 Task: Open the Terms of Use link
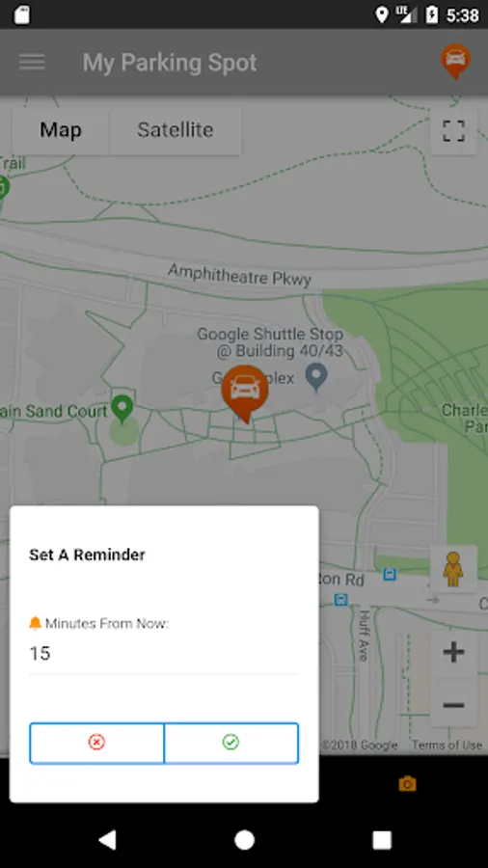pos(447,746)
